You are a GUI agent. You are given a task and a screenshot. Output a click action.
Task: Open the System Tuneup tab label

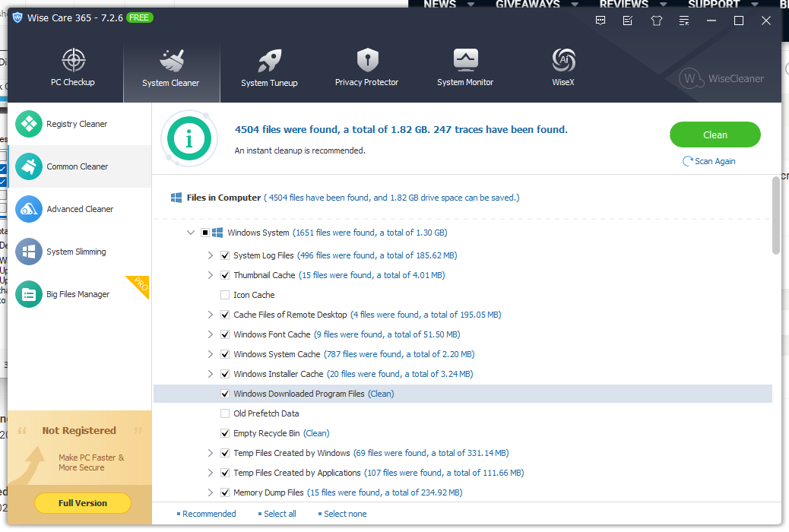(x=269, y=83)
